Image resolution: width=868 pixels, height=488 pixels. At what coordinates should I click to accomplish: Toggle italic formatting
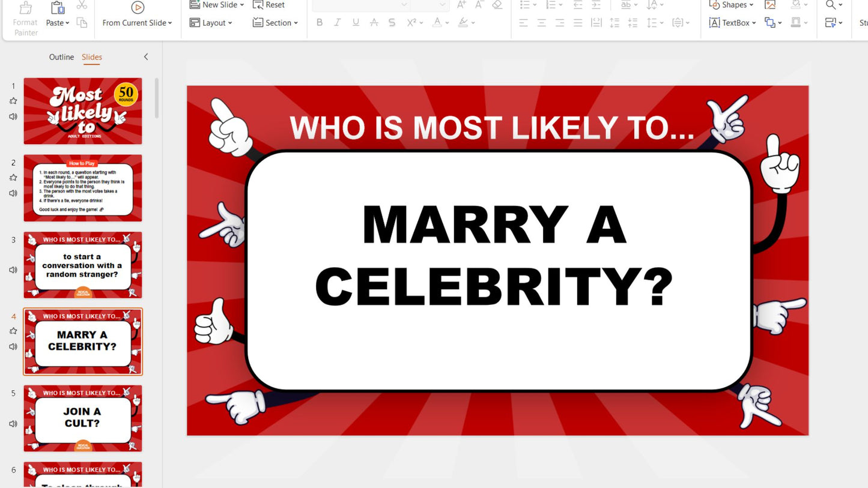point(338,22)
